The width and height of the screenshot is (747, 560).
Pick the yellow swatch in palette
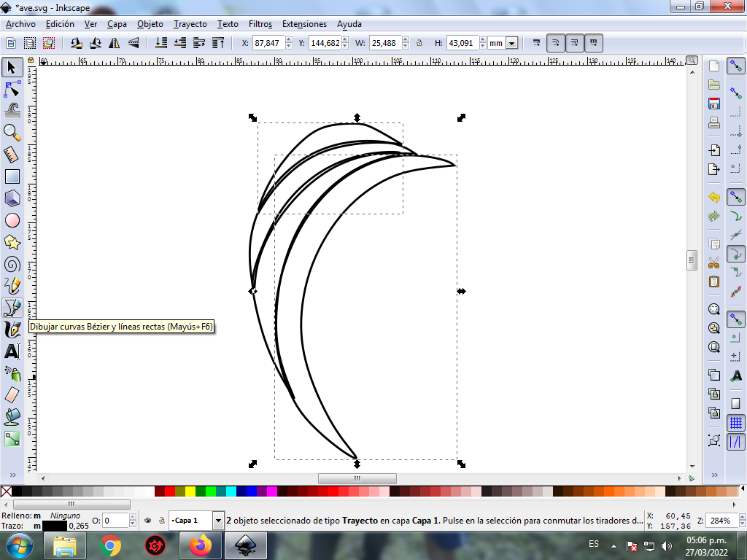(x=190, y=491)
